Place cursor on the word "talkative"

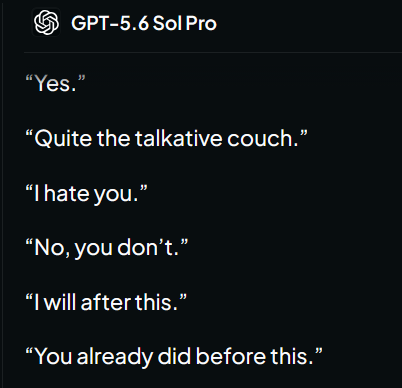click(178, 138)
